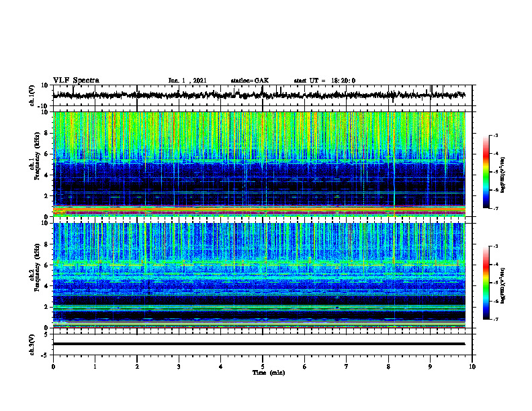Click time axis tick label "5"

(263, 367)
